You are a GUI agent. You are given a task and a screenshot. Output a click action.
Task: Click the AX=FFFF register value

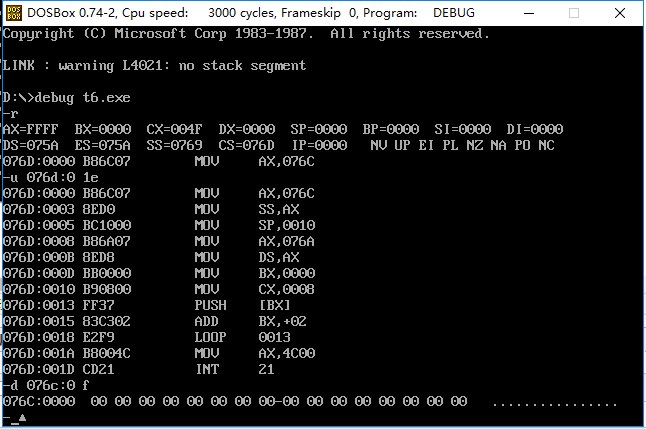click(30, 129)
